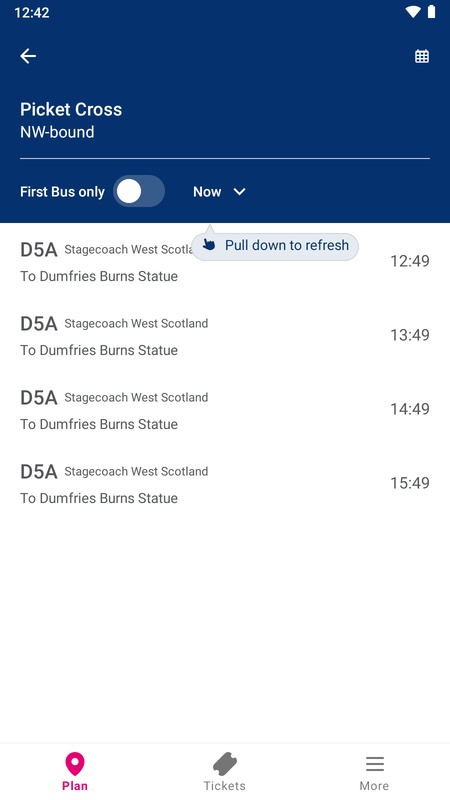Open the Tickets ticket icon
Viewport: 450px width, 800px height.
click(224, 764)
